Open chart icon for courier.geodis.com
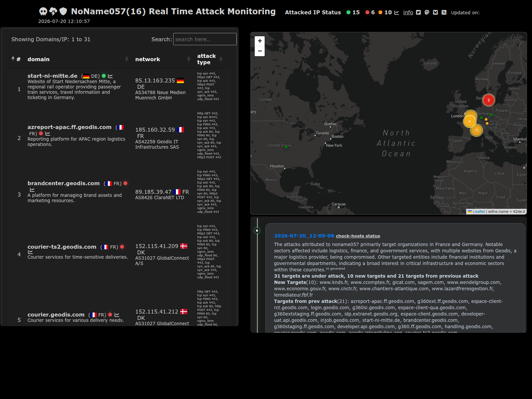Image resolution: width=532 pixels, height=399 pixels. tap(117, 315)
